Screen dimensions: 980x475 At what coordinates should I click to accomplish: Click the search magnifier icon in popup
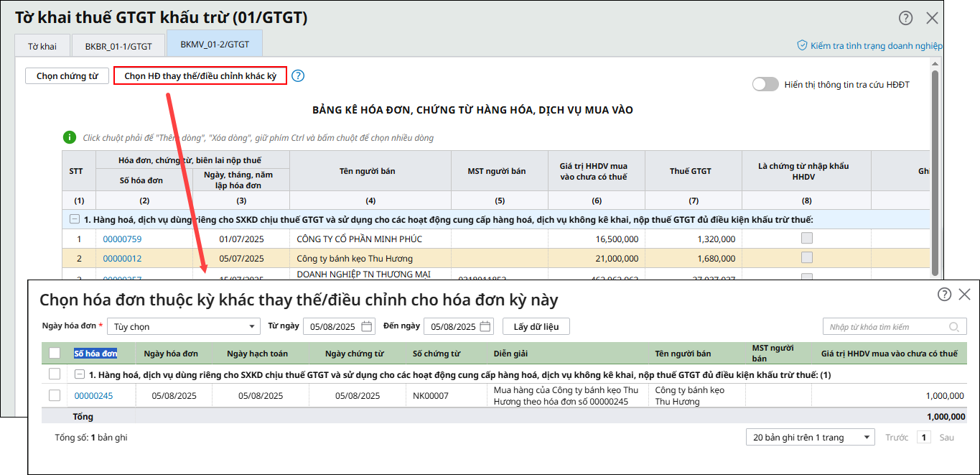953,327
